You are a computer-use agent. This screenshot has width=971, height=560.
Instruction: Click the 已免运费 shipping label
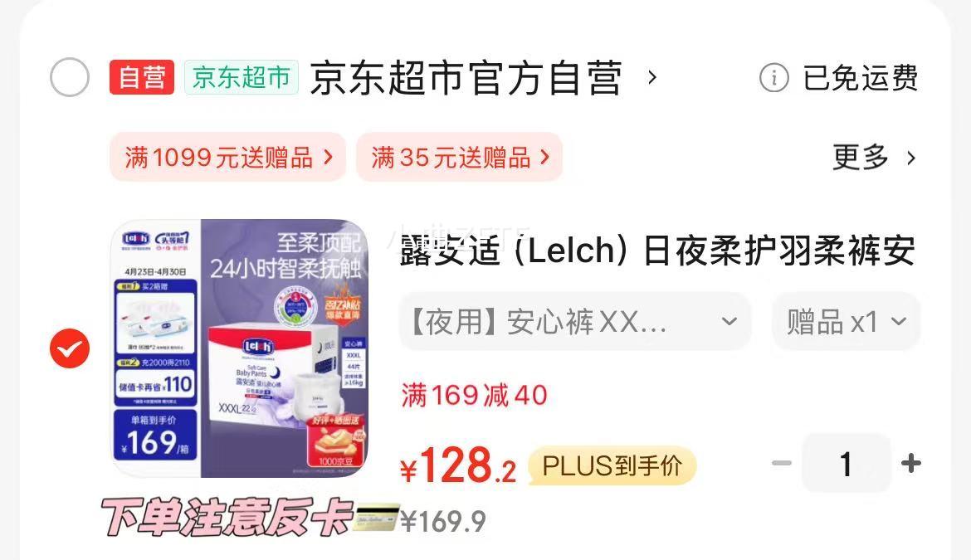tap(860, 78)
